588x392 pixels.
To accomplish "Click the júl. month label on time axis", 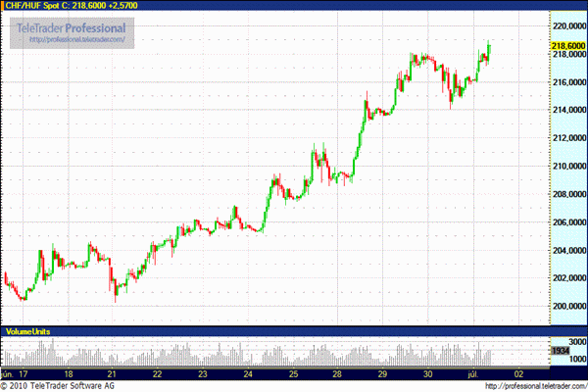I will pos(473,374).
